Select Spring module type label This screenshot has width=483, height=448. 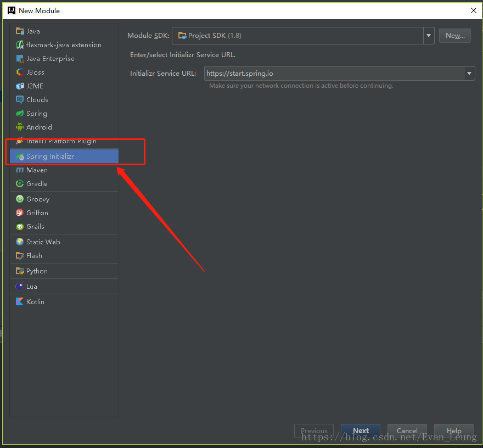click(37, 114)
